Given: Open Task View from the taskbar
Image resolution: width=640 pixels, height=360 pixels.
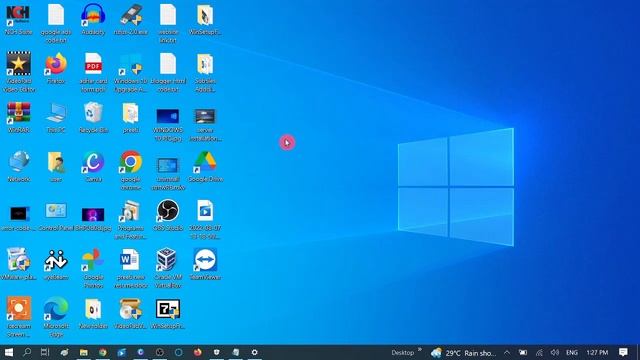Looking at the screenshot, I should coord(45,352).
